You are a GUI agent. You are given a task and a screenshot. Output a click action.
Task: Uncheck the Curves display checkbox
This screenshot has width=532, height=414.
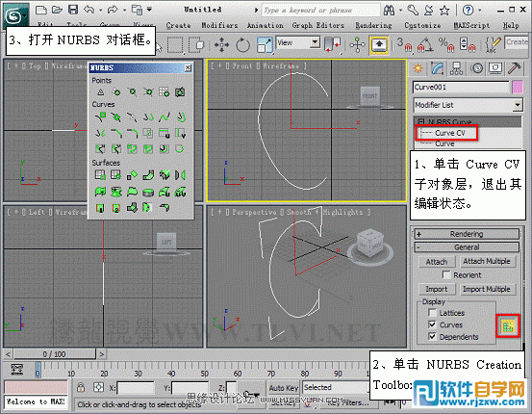click(433, 324)
